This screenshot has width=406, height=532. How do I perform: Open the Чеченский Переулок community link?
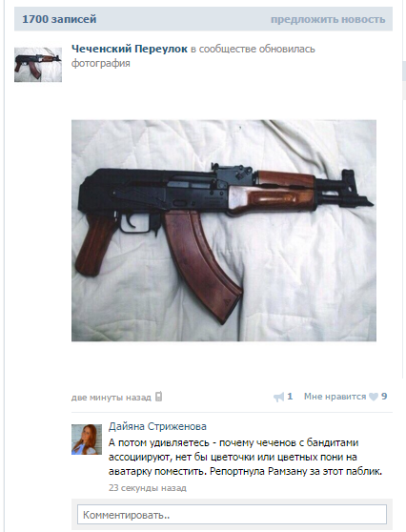[x=130, y=49]
